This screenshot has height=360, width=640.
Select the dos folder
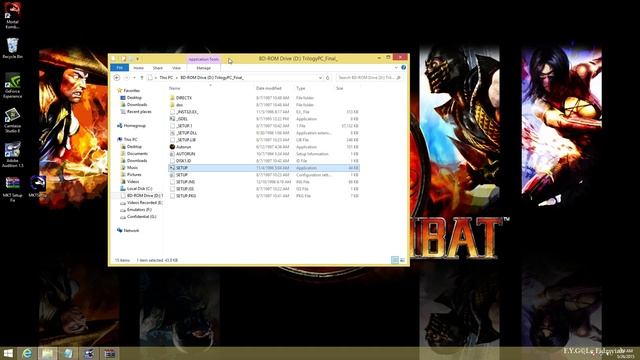point(264,105)
